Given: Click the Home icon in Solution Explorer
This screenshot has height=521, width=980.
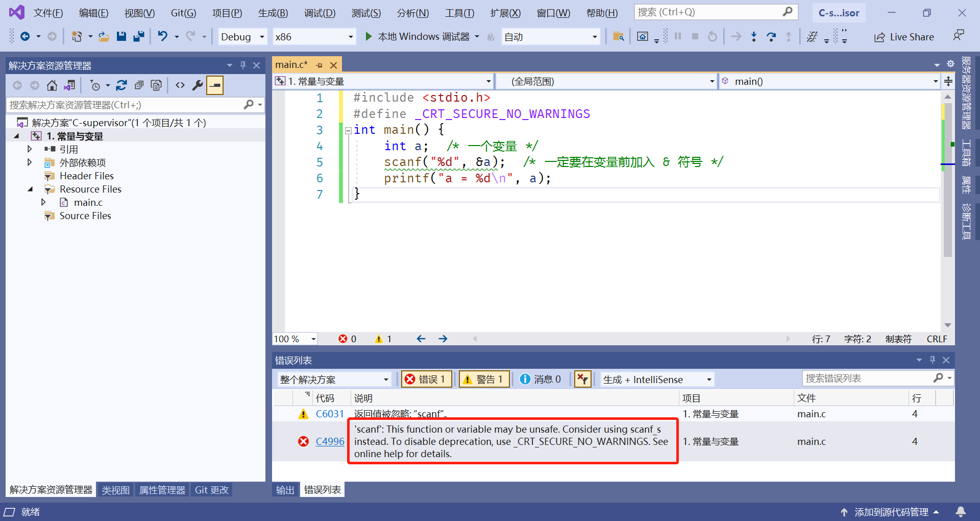Looking at the screenshot, I should [x=52, y=85].
